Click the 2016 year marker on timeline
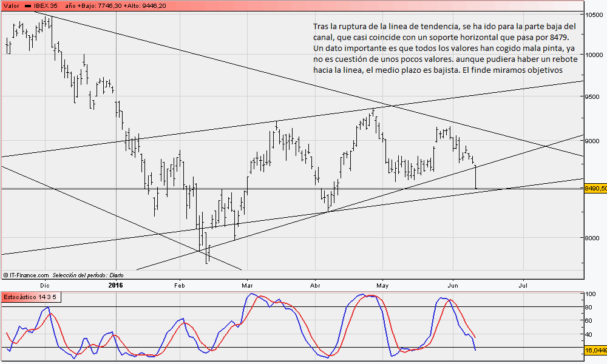Viewport: 607px width, 364px height. (x=115, y=284)
